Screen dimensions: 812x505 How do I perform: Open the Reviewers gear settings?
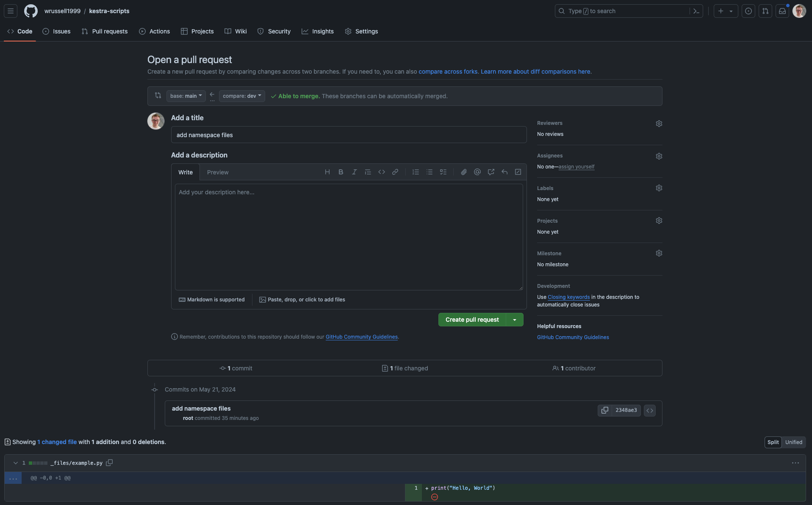point(659,124)
